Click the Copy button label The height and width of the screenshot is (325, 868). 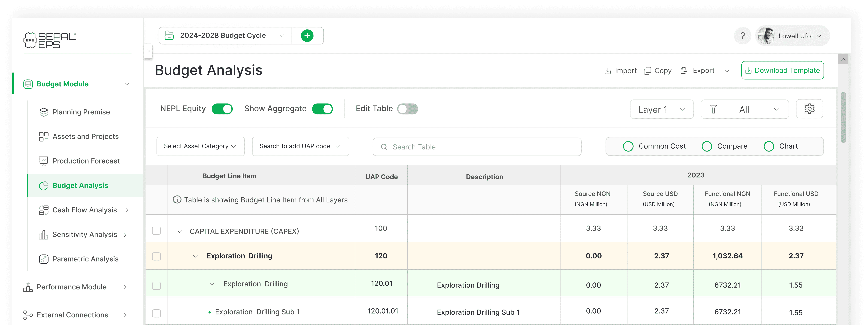(x=663, y=71)
